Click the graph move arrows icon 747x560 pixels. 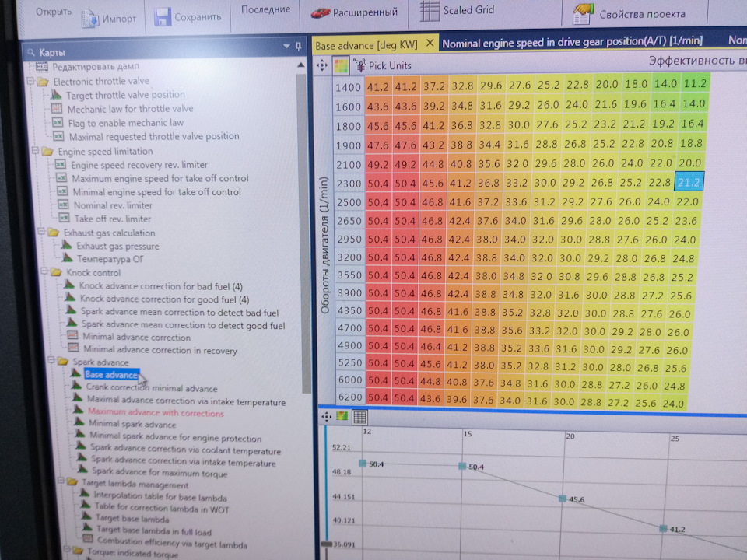(326, 417)
